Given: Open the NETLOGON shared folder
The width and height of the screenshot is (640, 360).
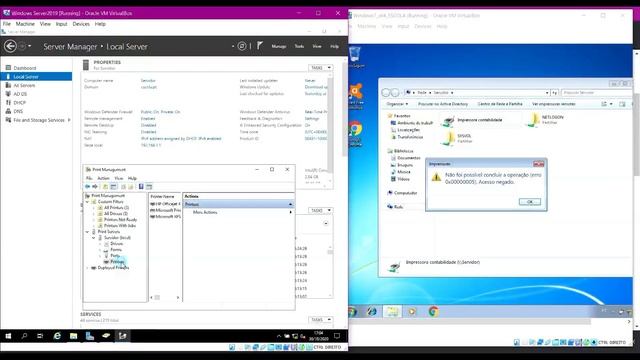Looking at the screenshot, I should coord(545,120).
